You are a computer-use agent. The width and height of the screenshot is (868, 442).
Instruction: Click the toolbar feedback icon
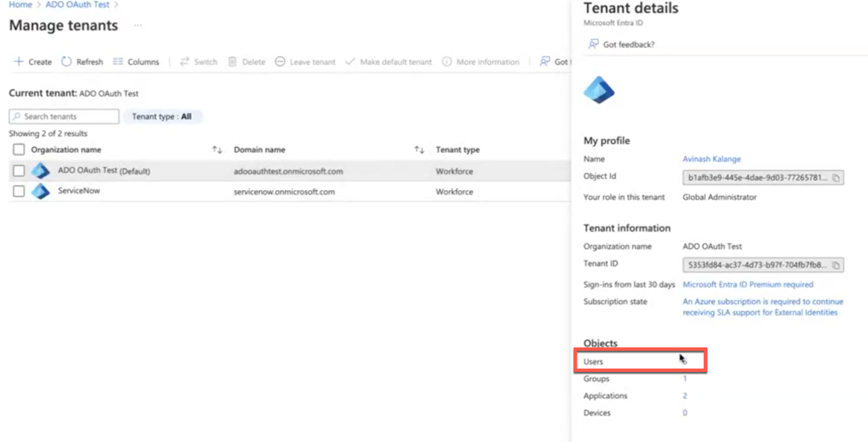click(544, 62)
